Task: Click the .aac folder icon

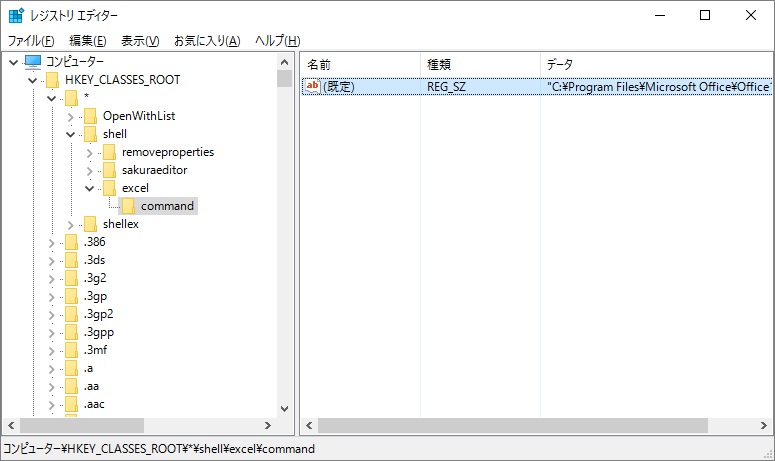Action: click(x=72, y=405)
